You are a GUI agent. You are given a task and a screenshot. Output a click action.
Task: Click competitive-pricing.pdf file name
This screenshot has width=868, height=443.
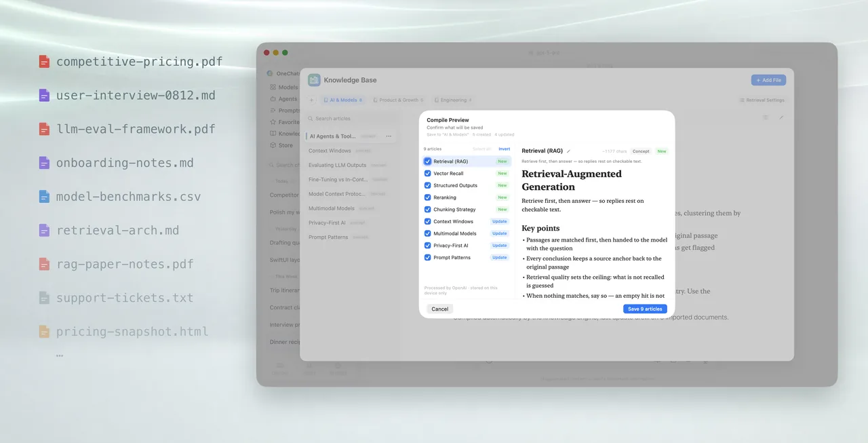[x=140, y=62]
